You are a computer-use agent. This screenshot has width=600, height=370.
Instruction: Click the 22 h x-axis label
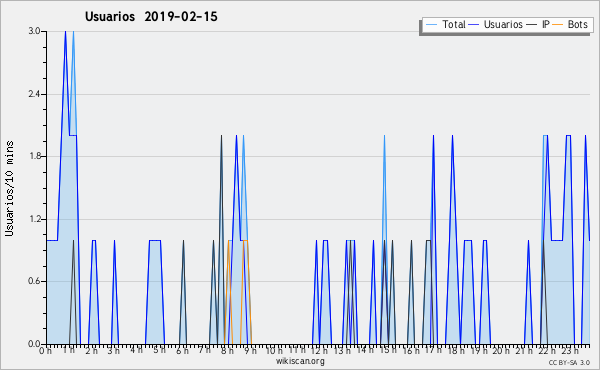pos(546,351)
